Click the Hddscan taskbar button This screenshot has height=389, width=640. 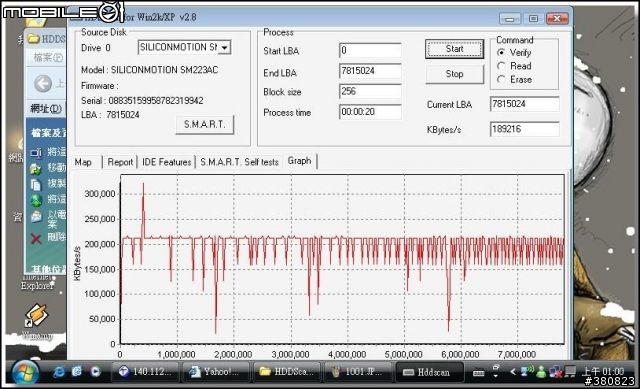pos(429,372)
